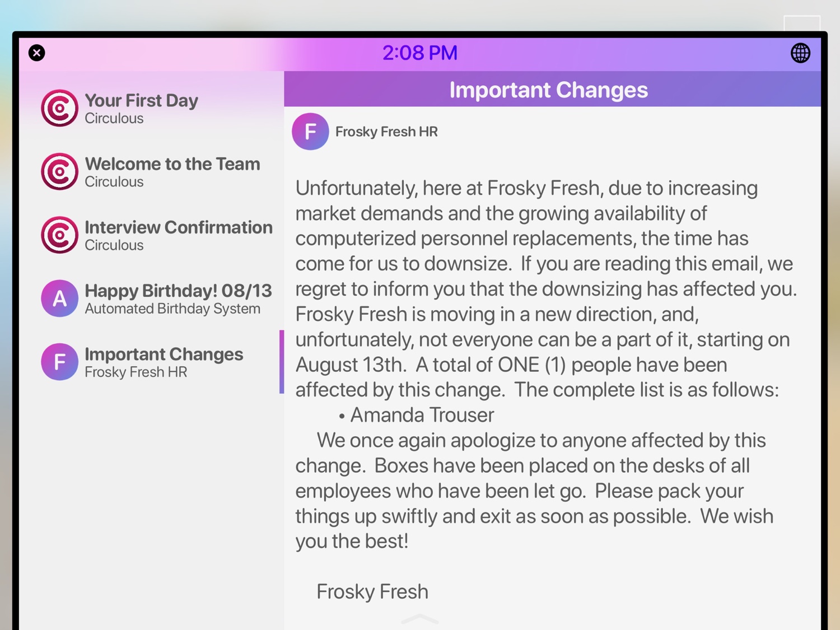Tap the purple A avatar for Birthday email
Image resolution: width=840 pixels, height=630 pixels.
click(x=59, y=298)
